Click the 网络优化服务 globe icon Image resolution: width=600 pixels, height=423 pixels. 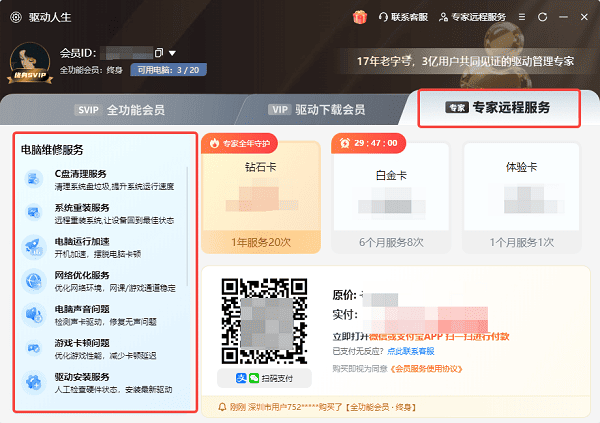(x=34, y=281)
